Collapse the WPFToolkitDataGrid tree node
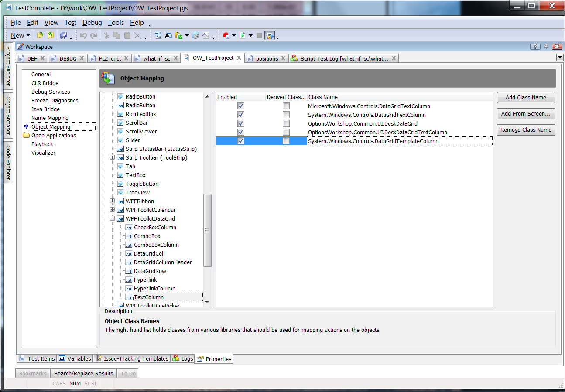Image resolution: width=565 pixels, height=392 pixels. coord(112,218)
